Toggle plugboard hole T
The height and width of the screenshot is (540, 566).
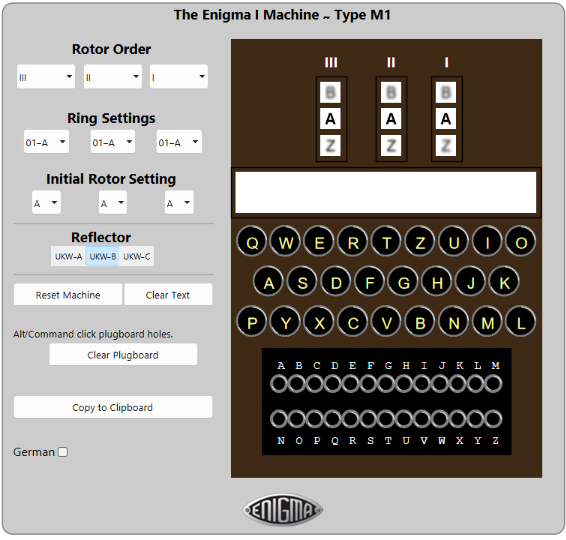point(386,419)
